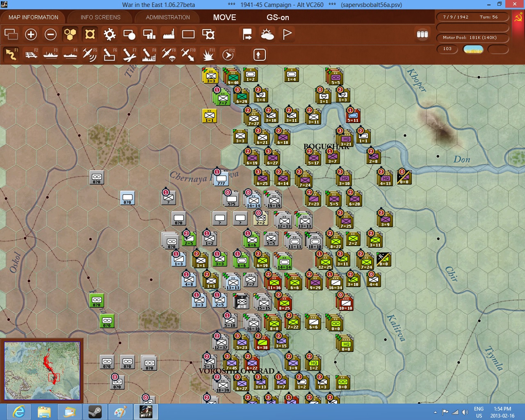The width and height of the screenshot is (525, 420).
Task: Select the F8 bomb city mode icon
Action: coord(149,55)
